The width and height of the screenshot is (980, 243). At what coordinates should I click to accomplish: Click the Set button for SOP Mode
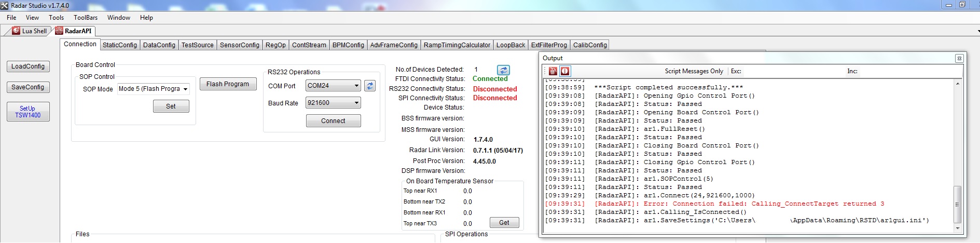(171, 106)
